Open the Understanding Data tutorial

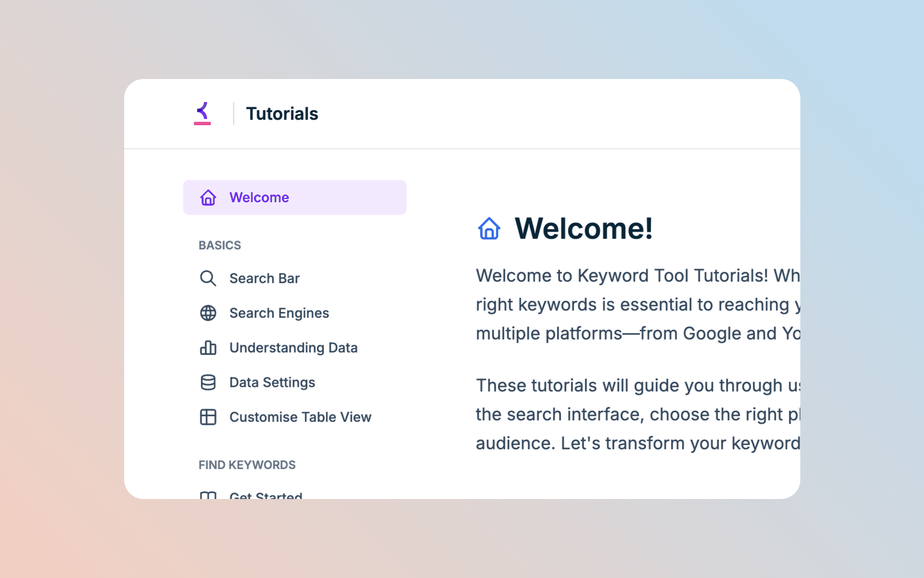pos(294,348)
